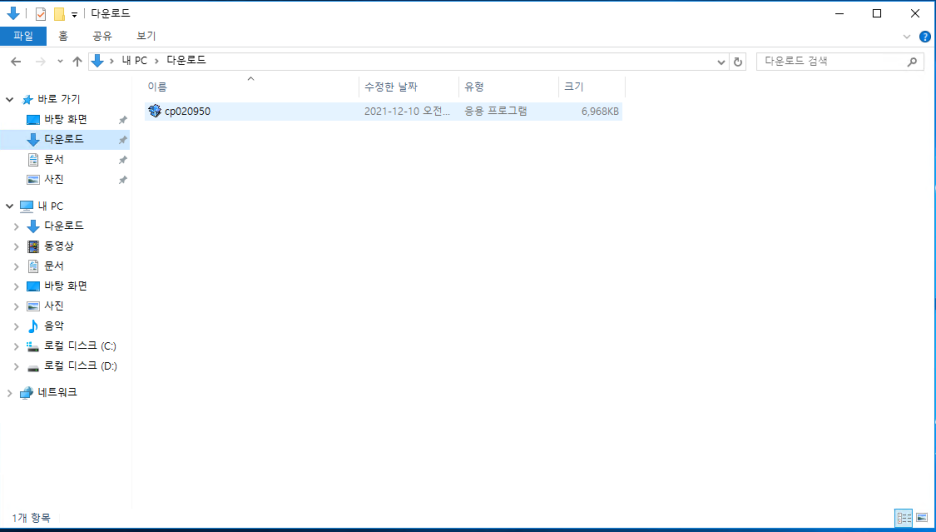Go forward with the right arrow
This screenshot has height=532, width=936.
point(41,61)
